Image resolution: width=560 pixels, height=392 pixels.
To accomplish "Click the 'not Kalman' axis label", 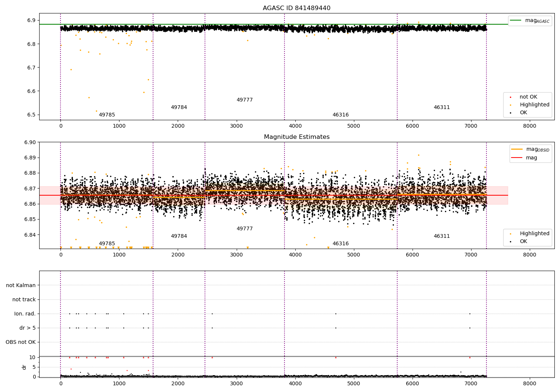I will (x=21, y=285).
